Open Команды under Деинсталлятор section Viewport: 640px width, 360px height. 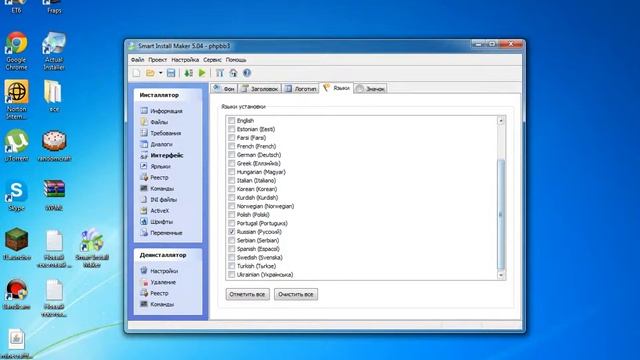point(157,304)
